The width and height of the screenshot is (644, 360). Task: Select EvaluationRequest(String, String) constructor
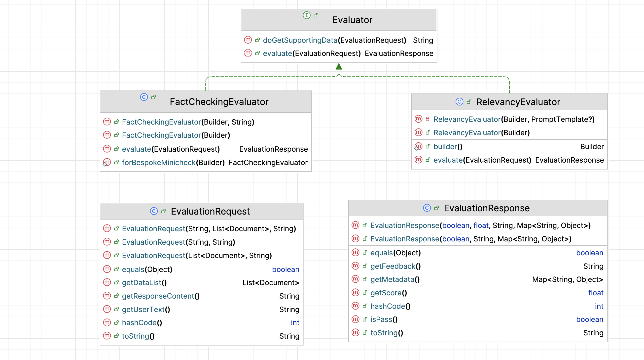point(178,242)
